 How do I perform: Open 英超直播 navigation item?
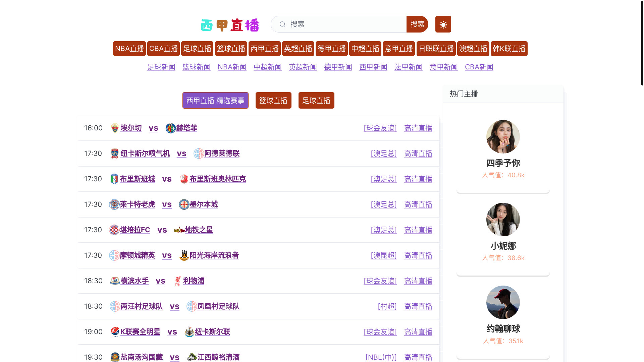[298, 49]
